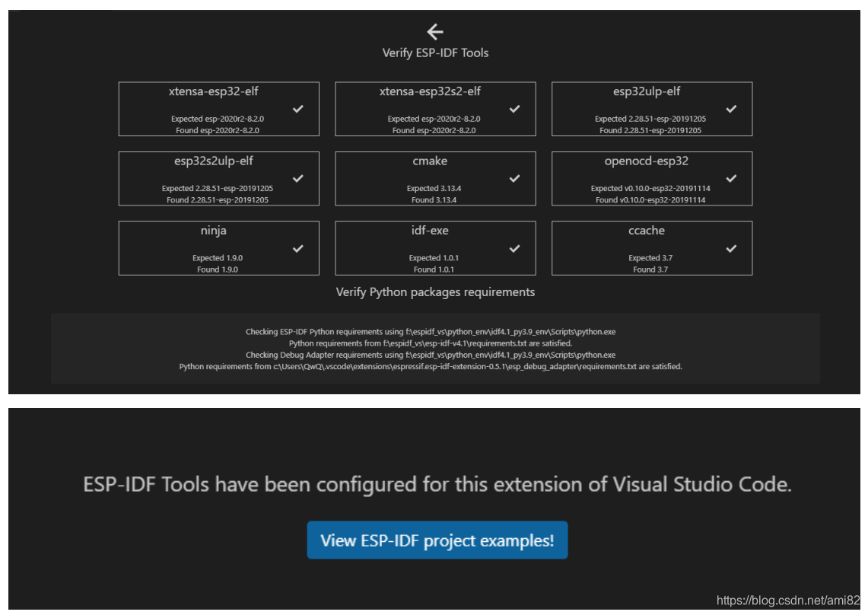The height and width of the screenshot is (615, 868).
Task: Click Expected 3.7 under ccache
Action: tap(650, 258)
